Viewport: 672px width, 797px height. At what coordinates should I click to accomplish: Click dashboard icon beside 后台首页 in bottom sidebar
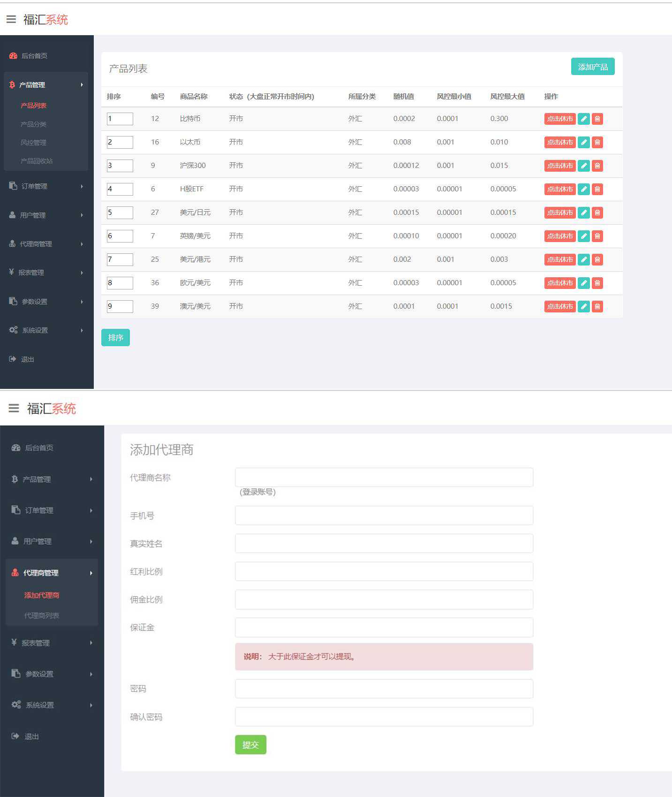(x=16, y=448)
